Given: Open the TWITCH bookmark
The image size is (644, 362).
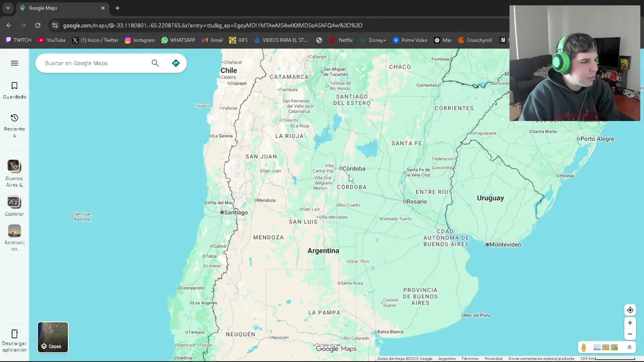Looking at the screenshot, I should pyautogui.click(x=18, y=40).
